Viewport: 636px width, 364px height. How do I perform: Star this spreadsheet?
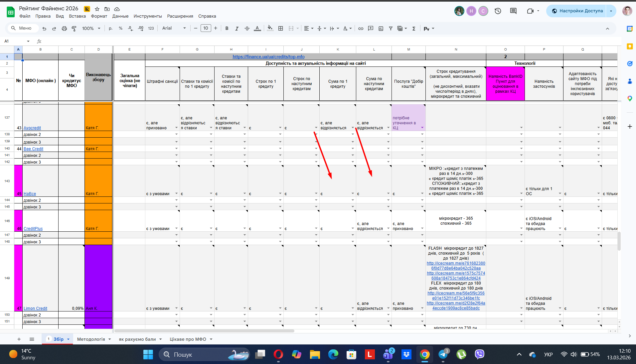coord(97,9)
